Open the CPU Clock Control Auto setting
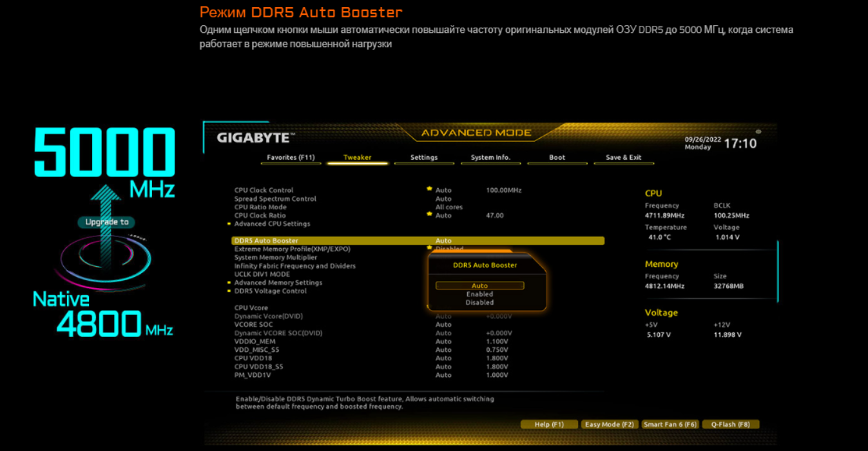Screen dimensions: 868x451 tap(443, 190)
